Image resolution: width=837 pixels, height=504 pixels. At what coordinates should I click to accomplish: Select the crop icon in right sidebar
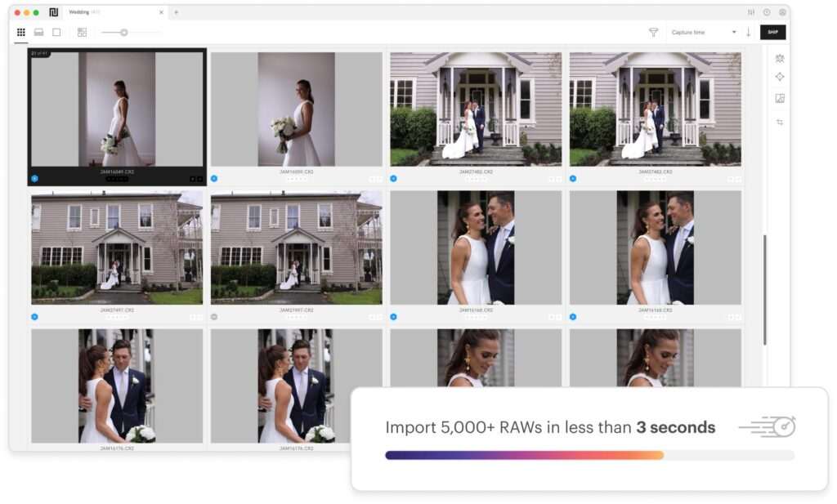(x=780, y=123)
